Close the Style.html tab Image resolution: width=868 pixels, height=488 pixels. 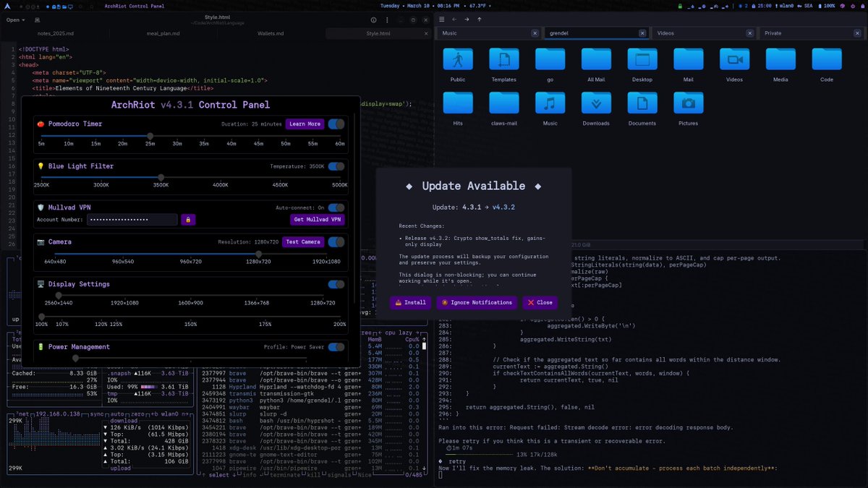point(425,33)
